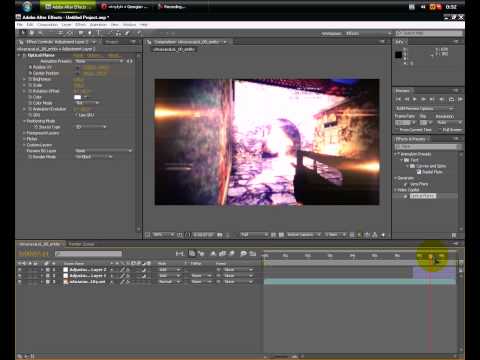Collapse Optical Flares effect properties

coord(19,55)
